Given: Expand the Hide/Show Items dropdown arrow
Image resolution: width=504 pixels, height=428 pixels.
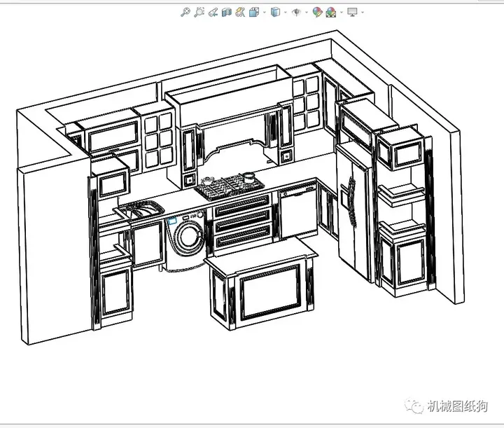Looking at the screenshot, I should (x=307, y=13).
